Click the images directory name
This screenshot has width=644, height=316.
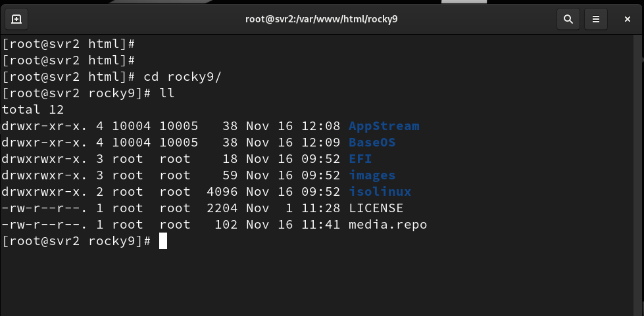tap(372, 175)
